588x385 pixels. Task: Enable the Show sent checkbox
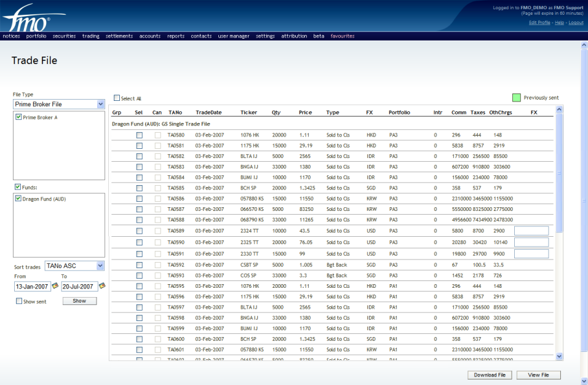click(x=18, y=301)
